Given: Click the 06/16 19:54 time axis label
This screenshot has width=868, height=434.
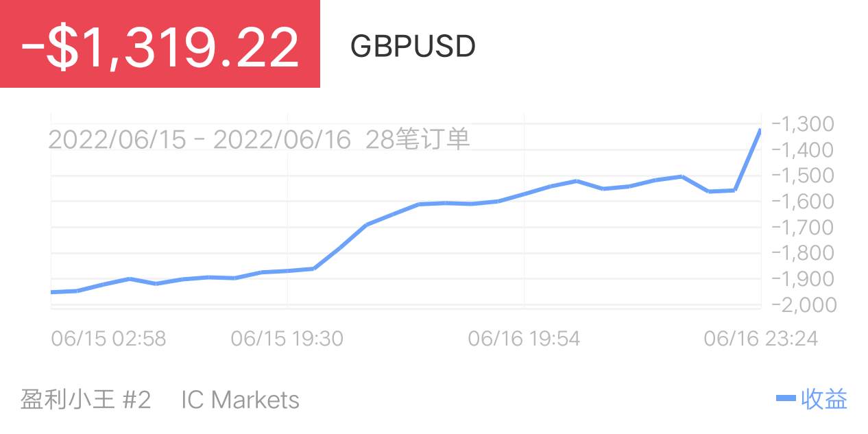Looking at the screenshot, I should [x=524, y=338].
